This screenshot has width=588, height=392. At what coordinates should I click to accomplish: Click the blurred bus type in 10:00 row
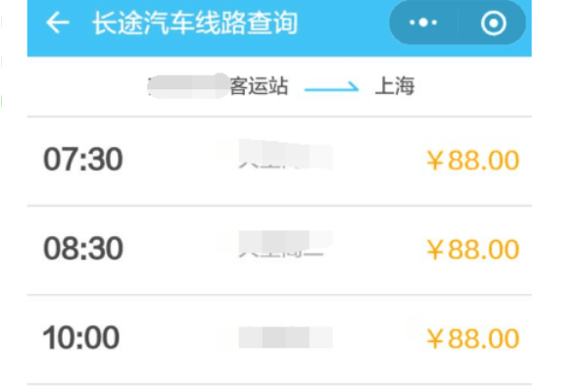(x=284, y=339)
